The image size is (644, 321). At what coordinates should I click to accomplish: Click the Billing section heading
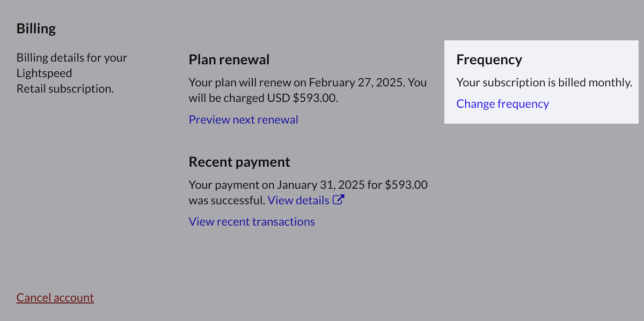click(x=36, y=28)
